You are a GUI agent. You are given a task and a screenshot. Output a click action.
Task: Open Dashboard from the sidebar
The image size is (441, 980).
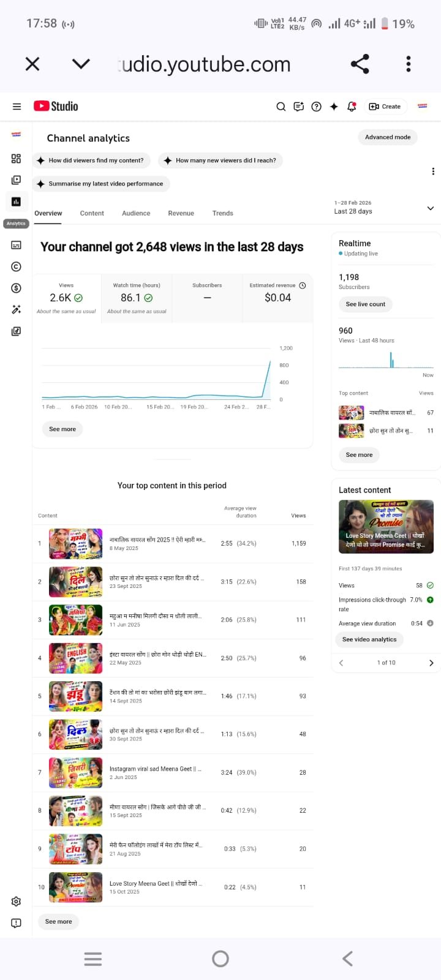(16, 159)
